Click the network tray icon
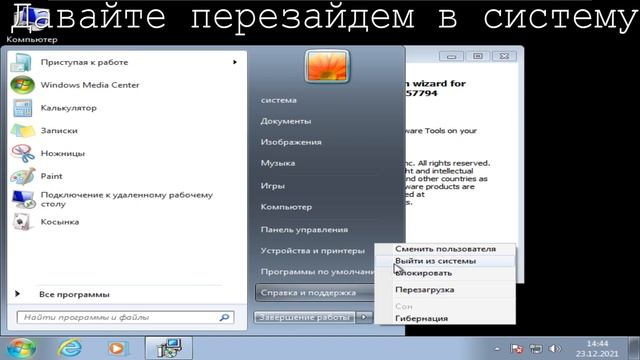 click(x=536, y=349)
